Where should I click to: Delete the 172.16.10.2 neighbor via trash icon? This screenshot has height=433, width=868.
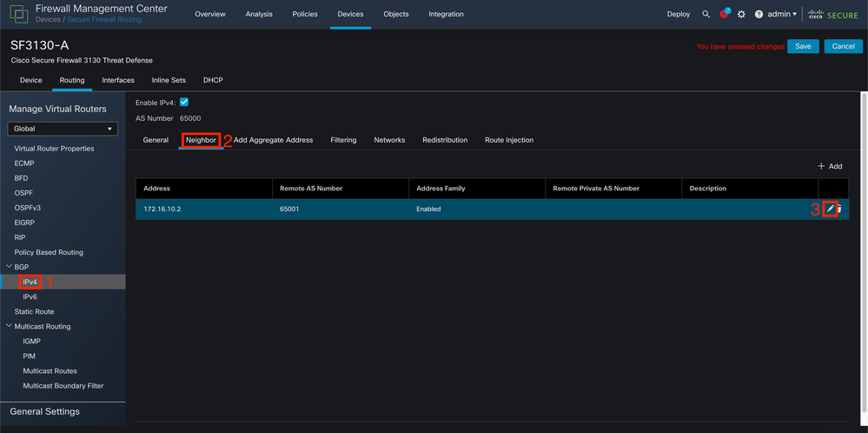click(x=839, y=209)
